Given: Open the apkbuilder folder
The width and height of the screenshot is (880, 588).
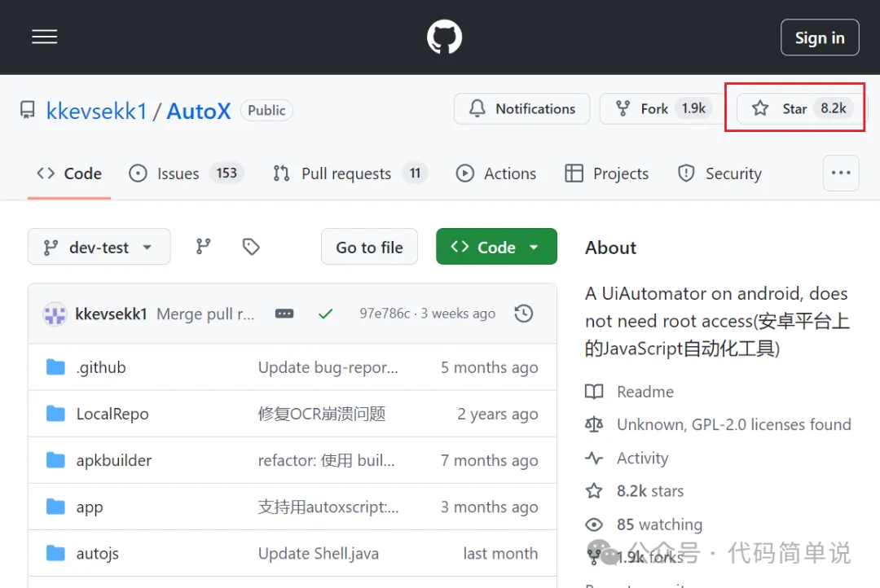Looking at the screenshot, I should click(x=114, y=460).
